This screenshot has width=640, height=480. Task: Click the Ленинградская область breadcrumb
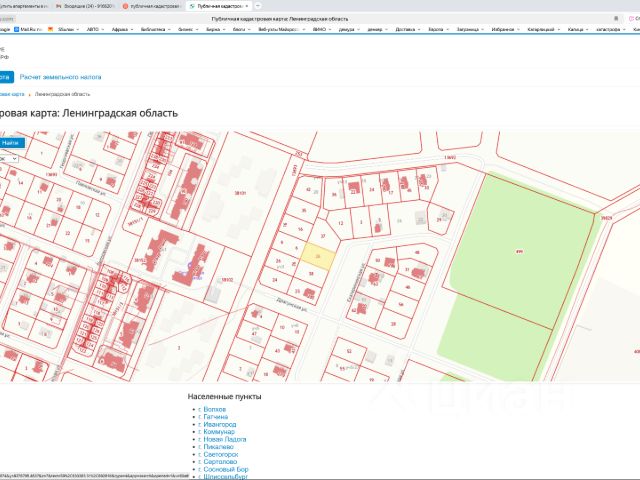[62, 94]
